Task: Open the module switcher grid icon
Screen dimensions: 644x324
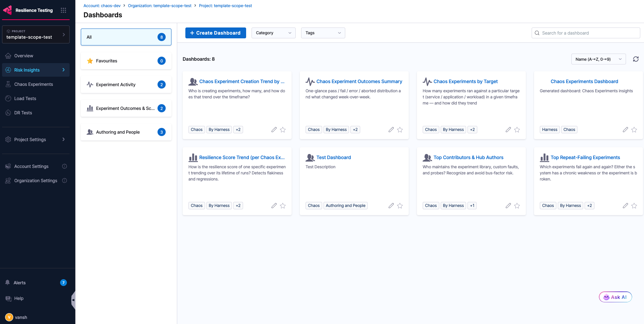Action: pos(63,10)
